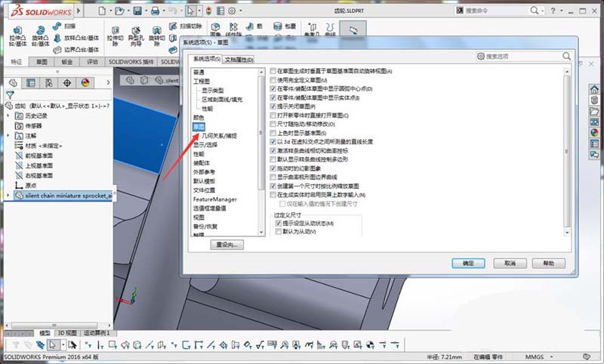Switch to the 评估 ribbon tab
Screen dimensions: 604x364
click(92, 62)
